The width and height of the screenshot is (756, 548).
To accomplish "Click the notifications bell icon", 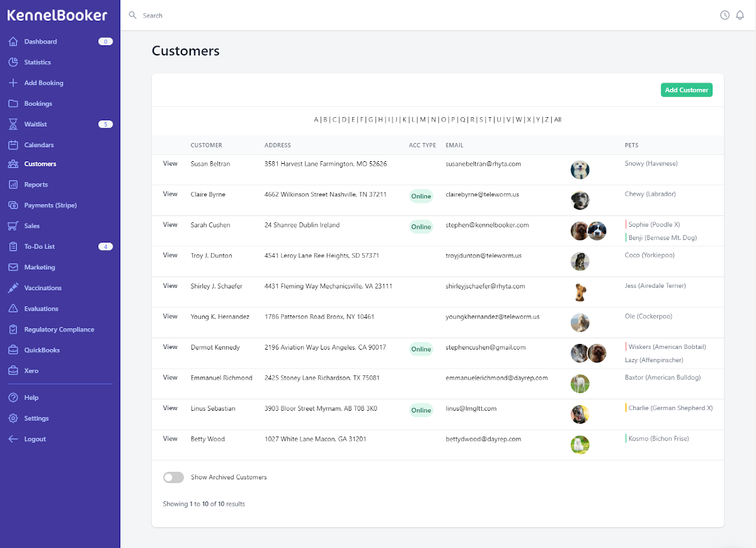I will click(x=740, y=15).
